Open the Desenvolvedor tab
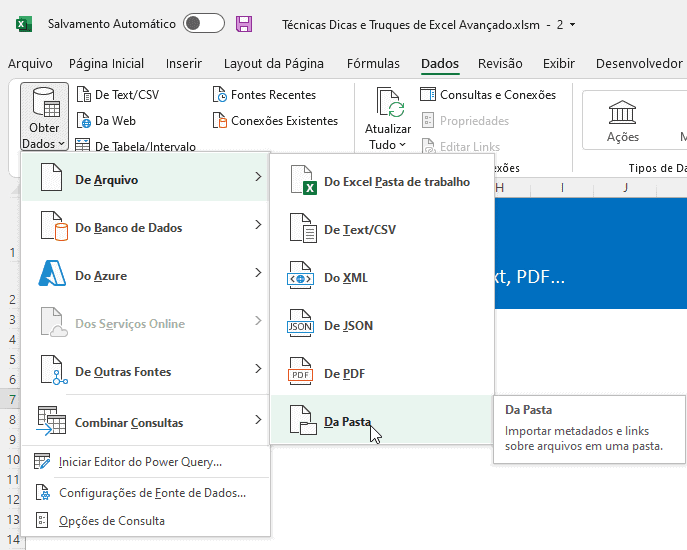This screenshot has height=550, width=687. pos(639,64)
